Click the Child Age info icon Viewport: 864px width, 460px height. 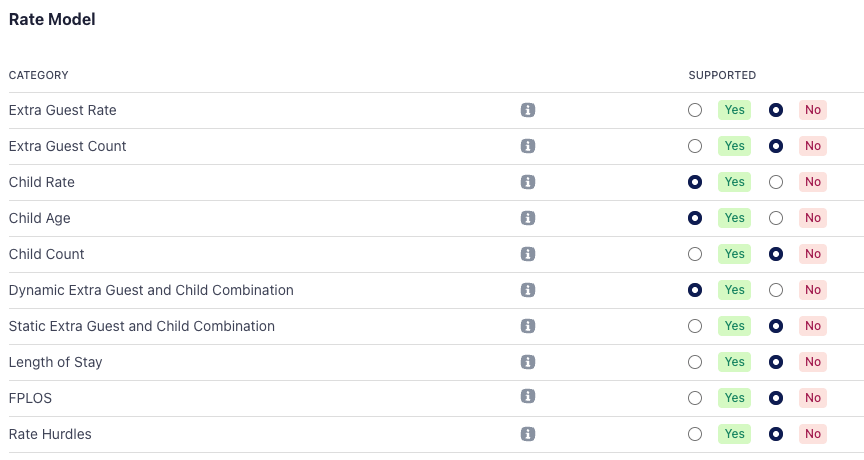coord(528,218)
